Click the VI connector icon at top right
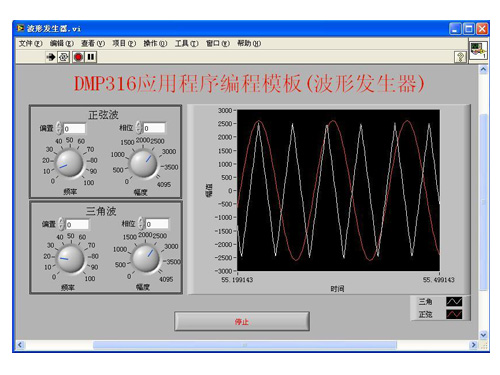The image size is (500, 375). click(x=478, y=50)
